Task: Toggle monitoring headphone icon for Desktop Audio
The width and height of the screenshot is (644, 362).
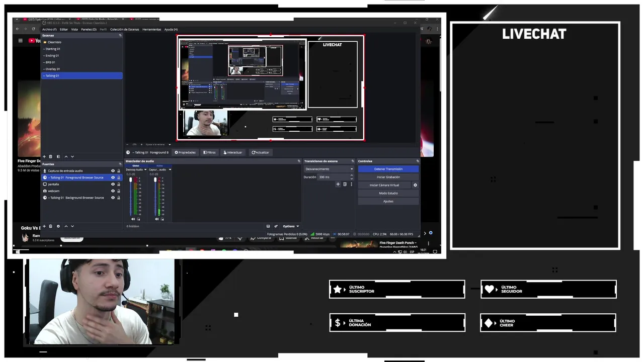Action: pos(138,219)
